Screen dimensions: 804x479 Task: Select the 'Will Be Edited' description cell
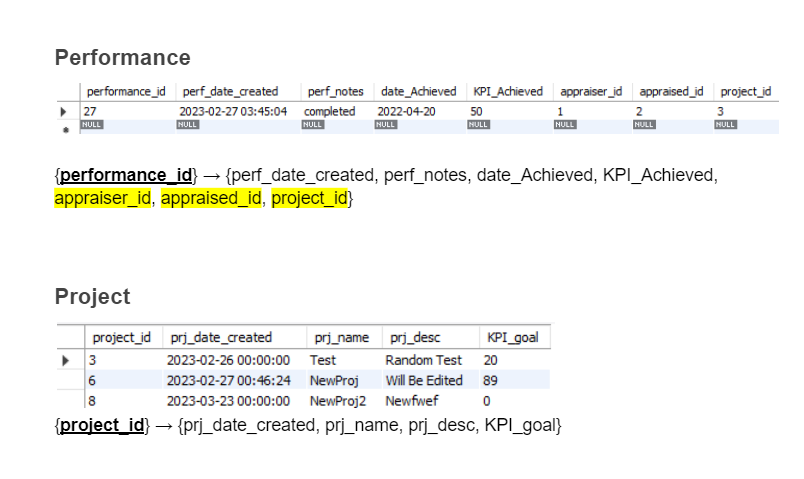[x=431, y=381]
